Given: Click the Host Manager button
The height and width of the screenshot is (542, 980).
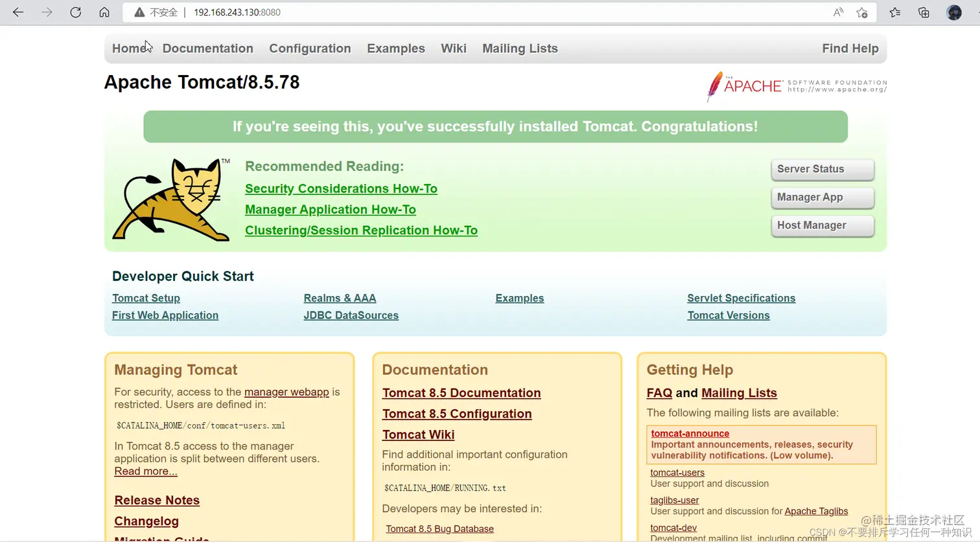Looking at the screenshot, I should pyautogui.click(x=822, y=225).
